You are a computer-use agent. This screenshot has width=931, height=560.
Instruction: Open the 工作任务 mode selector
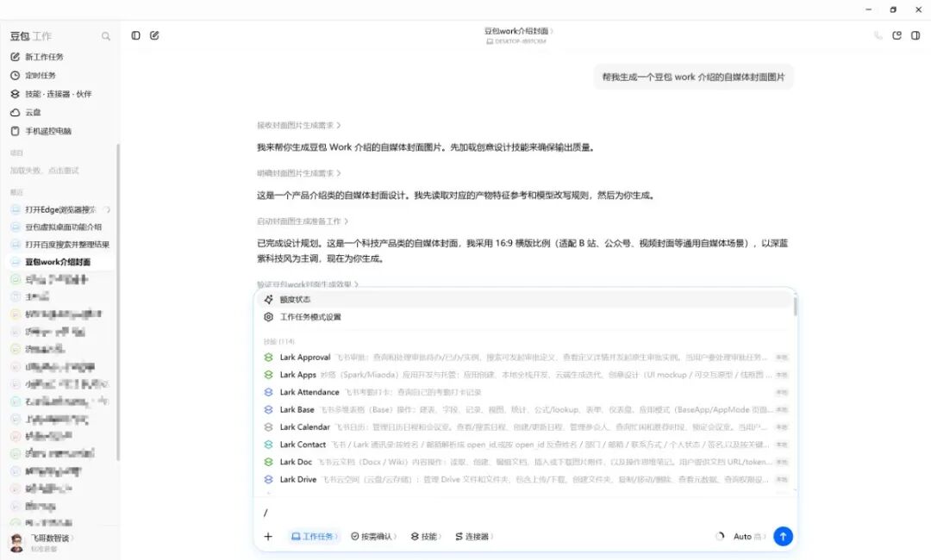click(314, 536)
